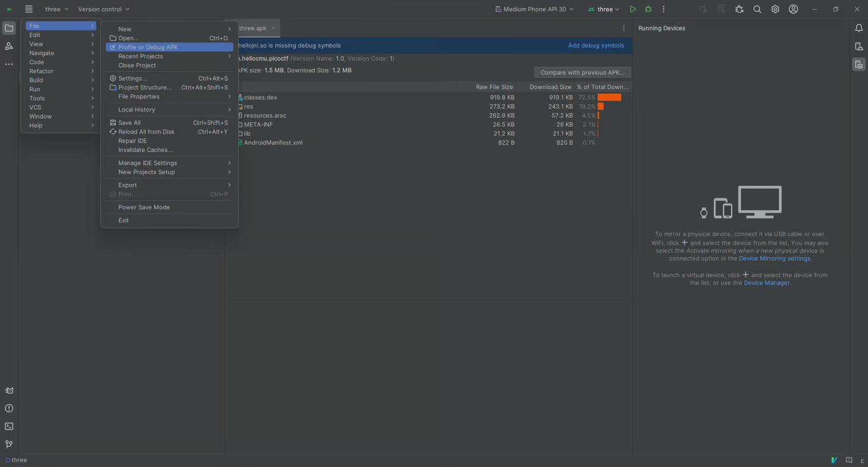Open the Device Mirroring settings link
868x467 pixels.
pos(774,258)
